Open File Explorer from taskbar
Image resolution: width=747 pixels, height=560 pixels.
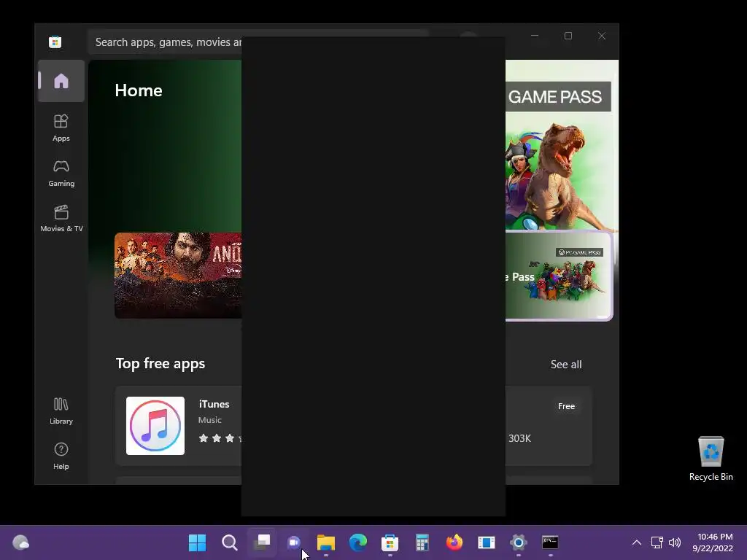point(326,542)
